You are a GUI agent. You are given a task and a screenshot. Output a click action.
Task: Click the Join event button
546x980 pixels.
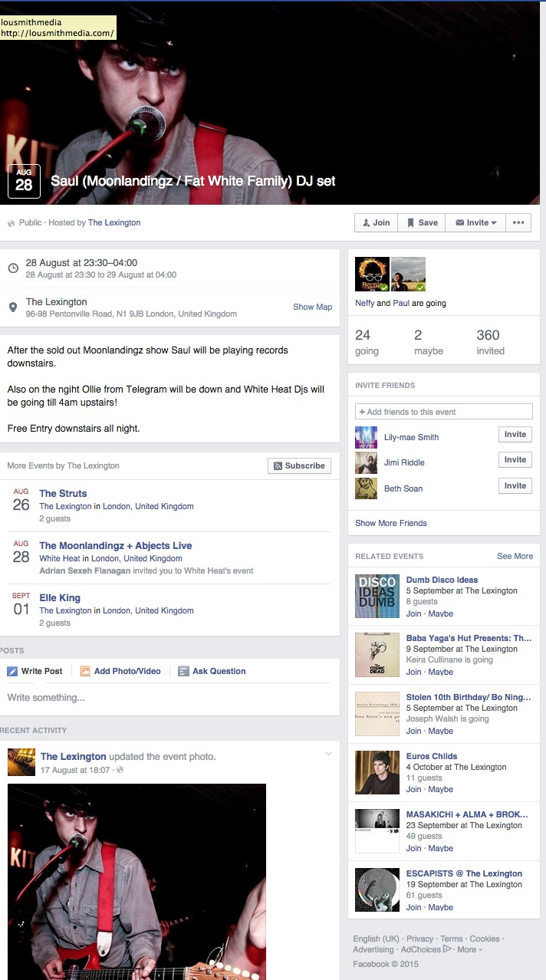click(376, 222)
